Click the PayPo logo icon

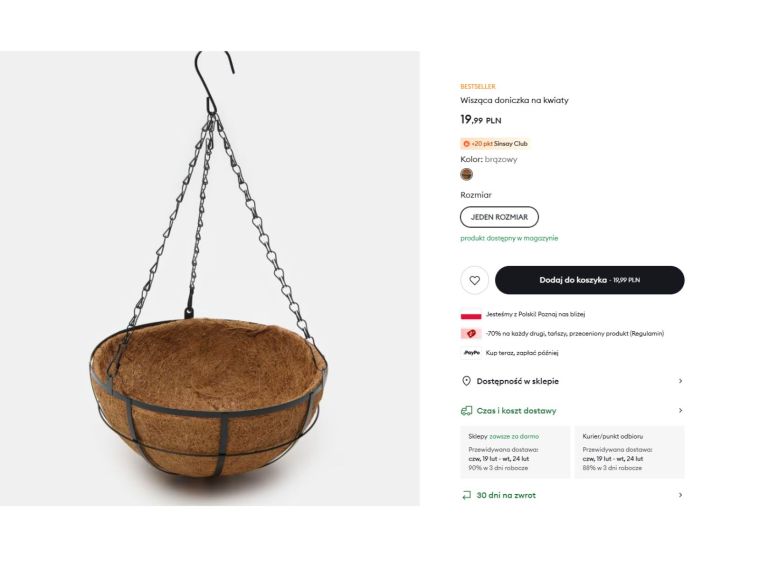click(471, 353)
